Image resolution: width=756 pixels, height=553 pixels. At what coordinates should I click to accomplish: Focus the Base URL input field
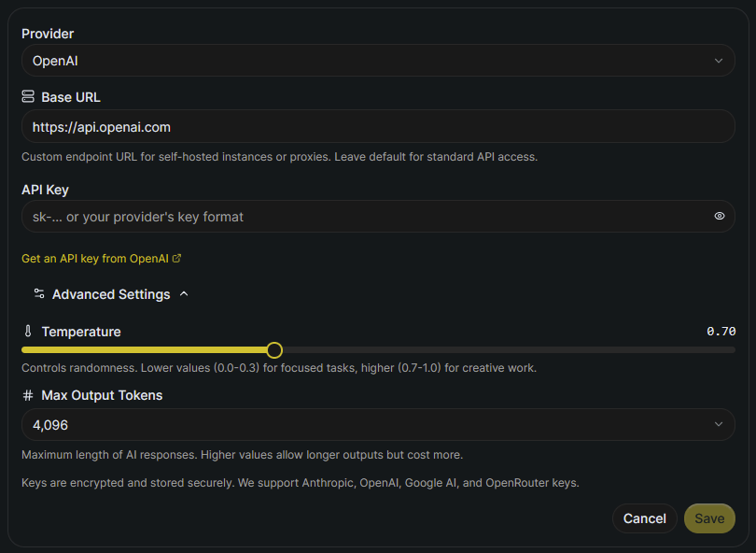(378, 127)
